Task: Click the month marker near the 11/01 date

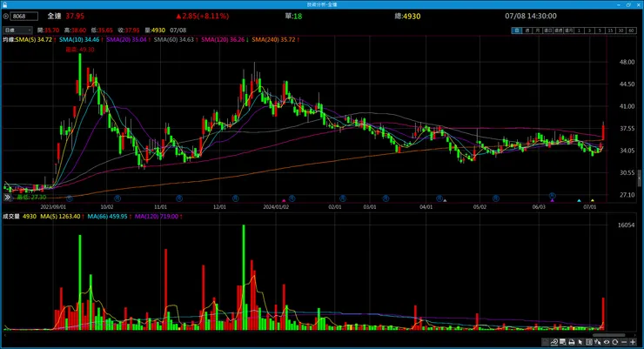Action: [x=179, y=198]
